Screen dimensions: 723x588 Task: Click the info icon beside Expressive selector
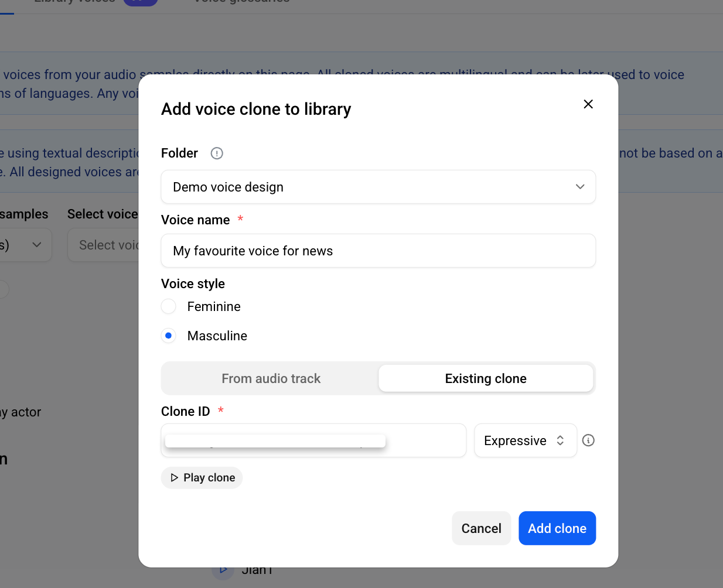pos(588,440)
